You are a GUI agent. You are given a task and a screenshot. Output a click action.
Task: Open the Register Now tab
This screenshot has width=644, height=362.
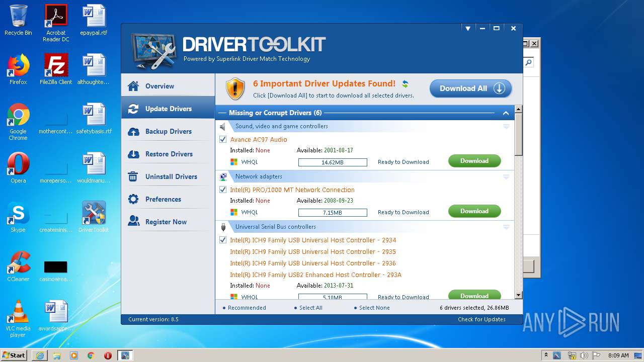[168, 222]
